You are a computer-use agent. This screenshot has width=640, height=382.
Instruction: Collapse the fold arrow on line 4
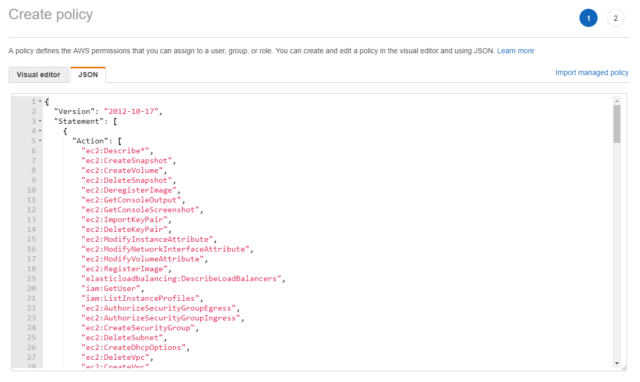(x=40, y=131)
